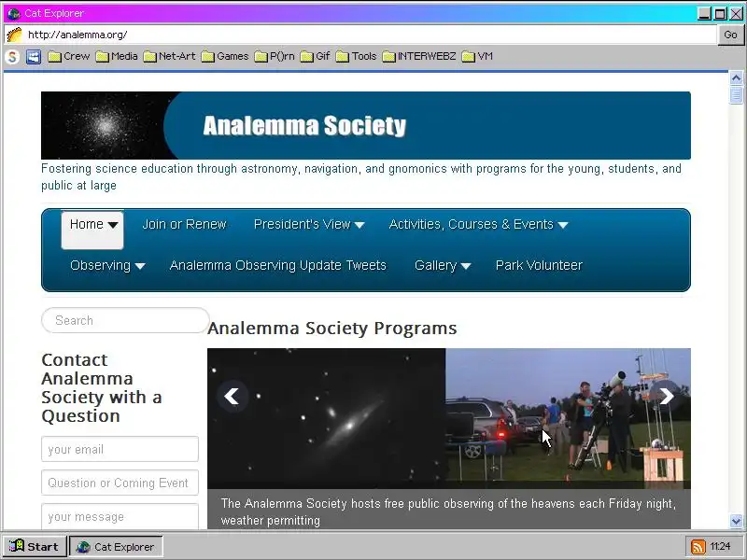747x560 pixels.
Task: Open the Tools bookmarks folder
Action: 356,57
